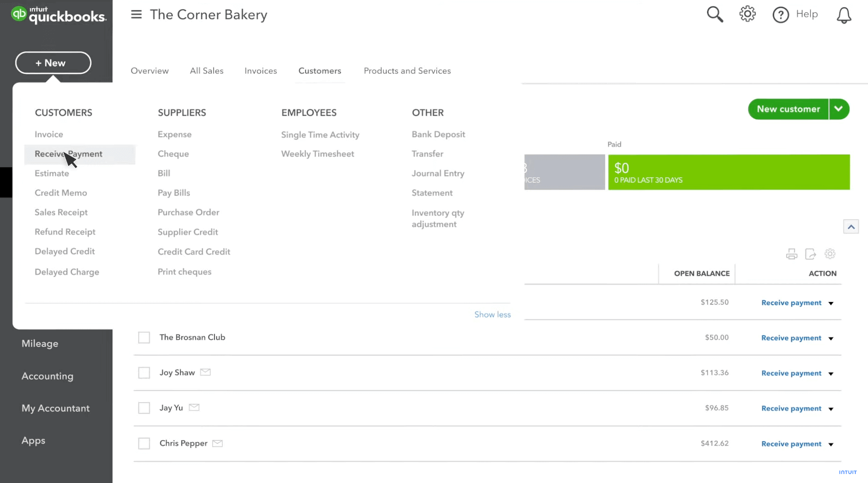Export the customer list icon
The image size is (868, 483).
(x=810, y=254)
